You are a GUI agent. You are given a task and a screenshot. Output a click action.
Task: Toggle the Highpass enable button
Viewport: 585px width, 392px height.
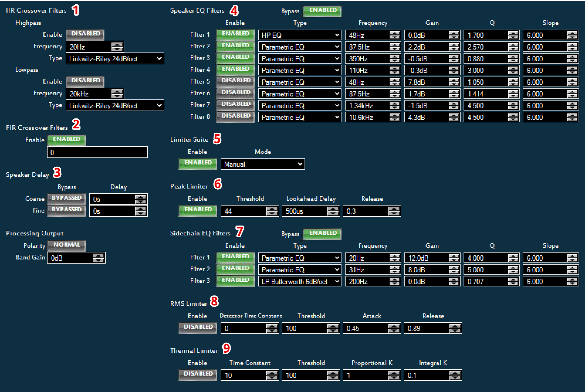click(85, 34)
